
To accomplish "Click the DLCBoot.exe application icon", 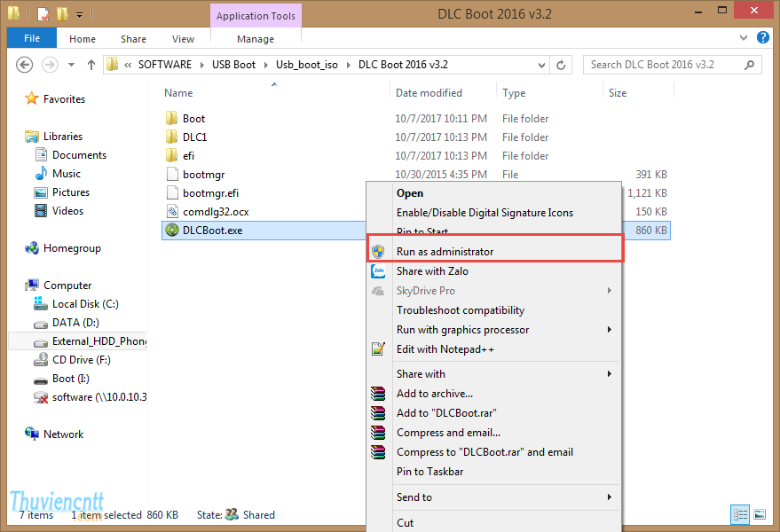I will [x=172, y=231].
